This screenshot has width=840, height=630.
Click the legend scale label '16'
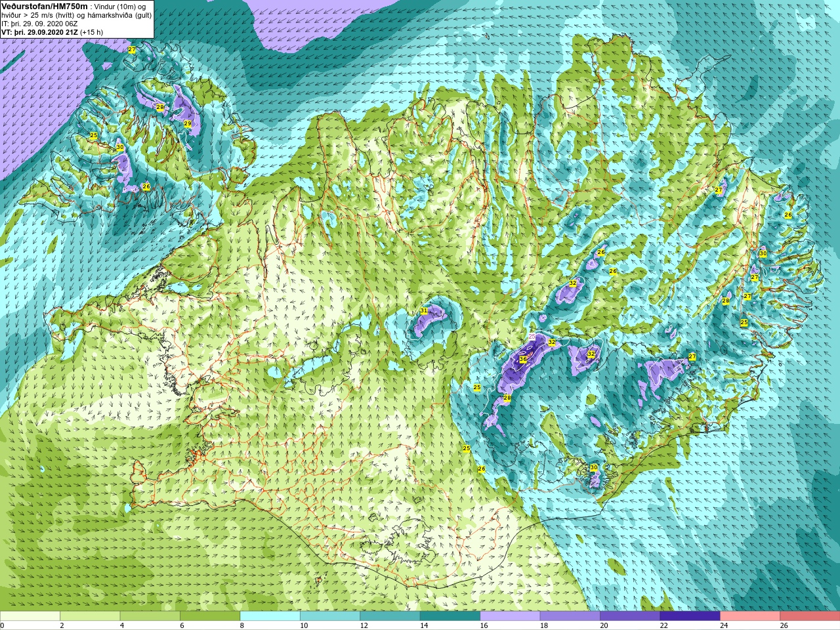(x=484, y=625)
